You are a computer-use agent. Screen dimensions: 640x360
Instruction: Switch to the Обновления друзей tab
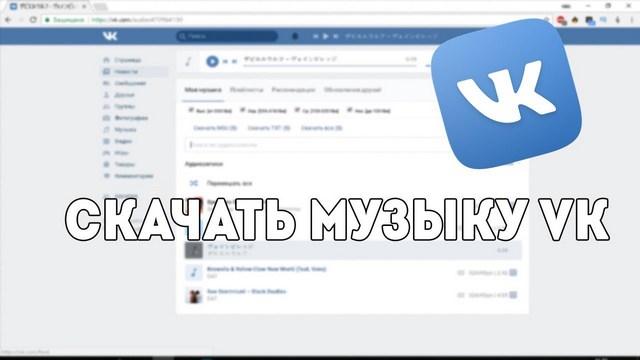[x=352, y=90]
